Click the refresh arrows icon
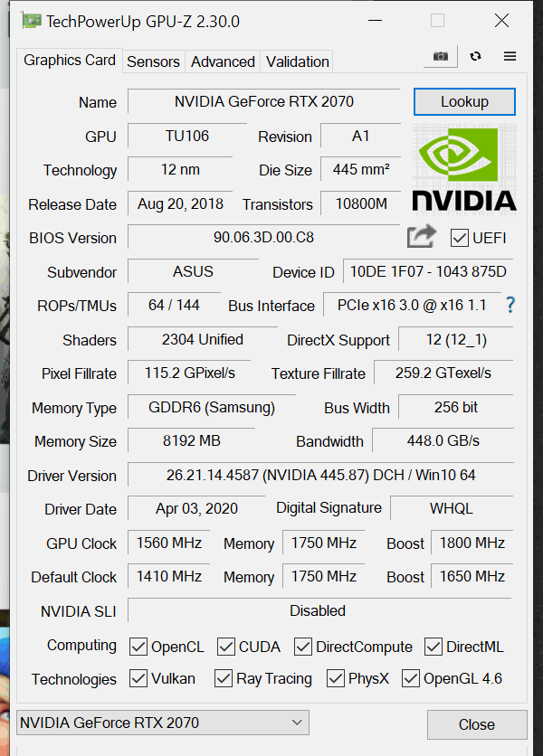The width and height of the screenshot is (543, 756). (475, 56)
